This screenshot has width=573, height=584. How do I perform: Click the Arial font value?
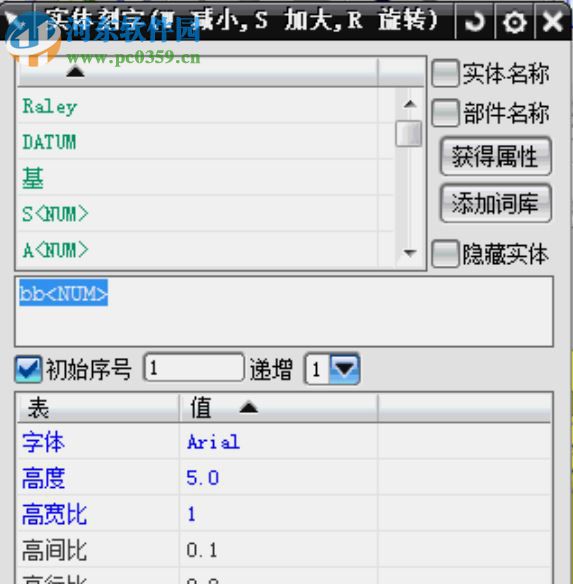[213, 442]
